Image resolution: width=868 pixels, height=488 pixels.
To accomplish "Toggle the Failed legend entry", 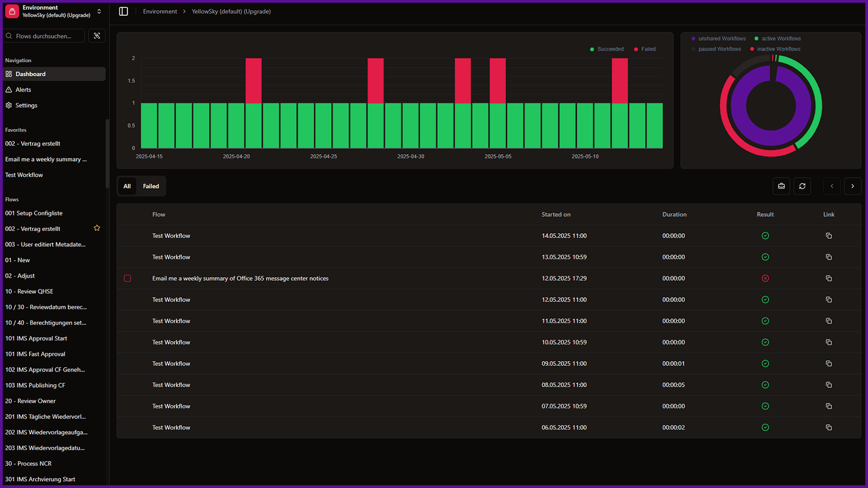I will coord(644,49).
